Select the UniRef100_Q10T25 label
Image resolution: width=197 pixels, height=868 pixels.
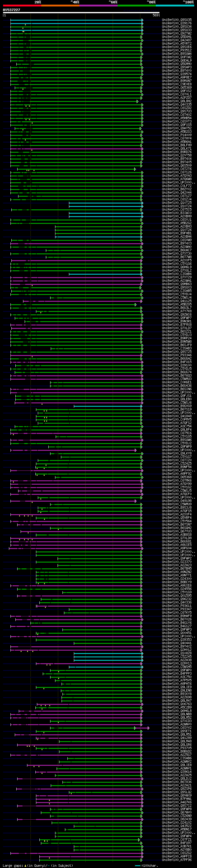click(177, 203)
